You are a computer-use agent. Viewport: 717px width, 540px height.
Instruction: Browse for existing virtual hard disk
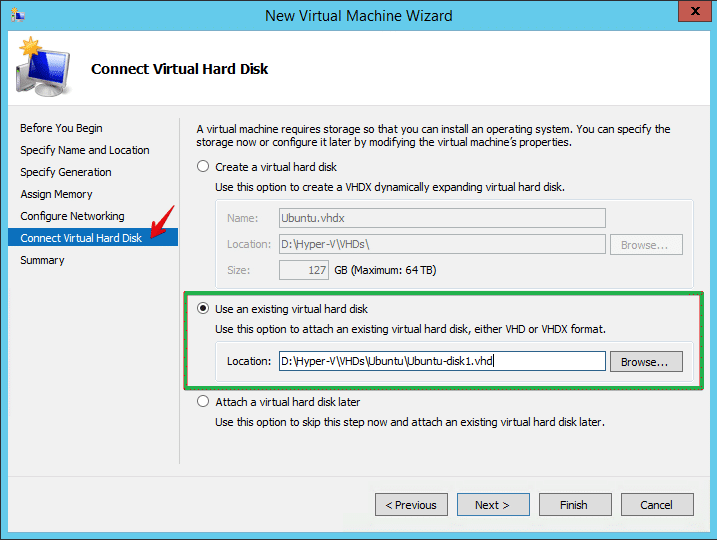(646, 362)
